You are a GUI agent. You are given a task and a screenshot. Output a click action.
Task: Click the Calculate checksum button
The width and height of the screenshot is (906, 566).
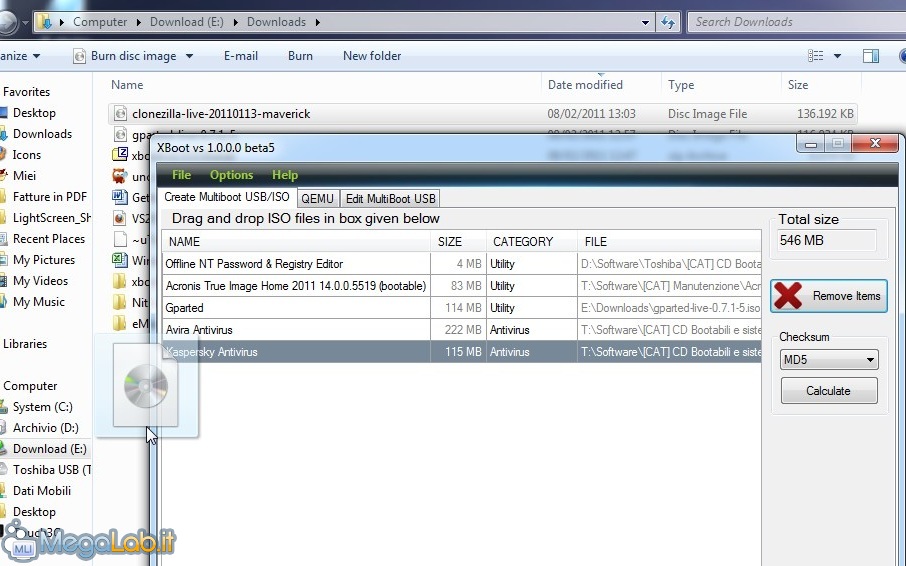pyautogui.click(x=829, y=391)
